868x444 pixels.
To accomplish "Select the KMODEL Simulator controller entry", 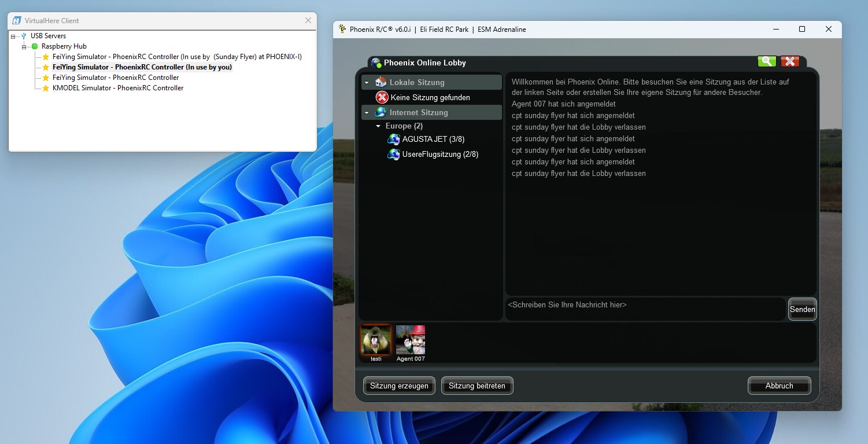I will 118,88.
